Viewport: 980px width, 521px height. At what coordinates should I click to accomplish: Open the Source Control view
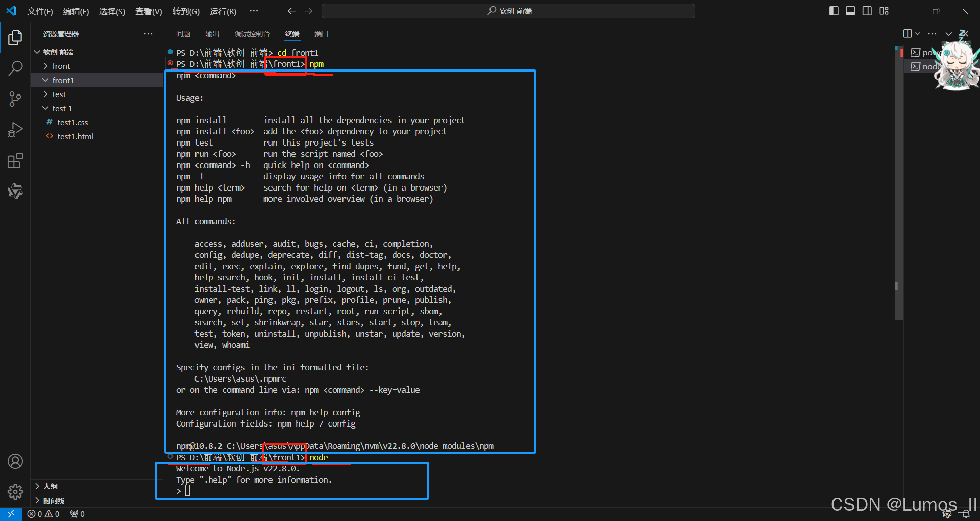pyautogui.click(x=15, y=99)
